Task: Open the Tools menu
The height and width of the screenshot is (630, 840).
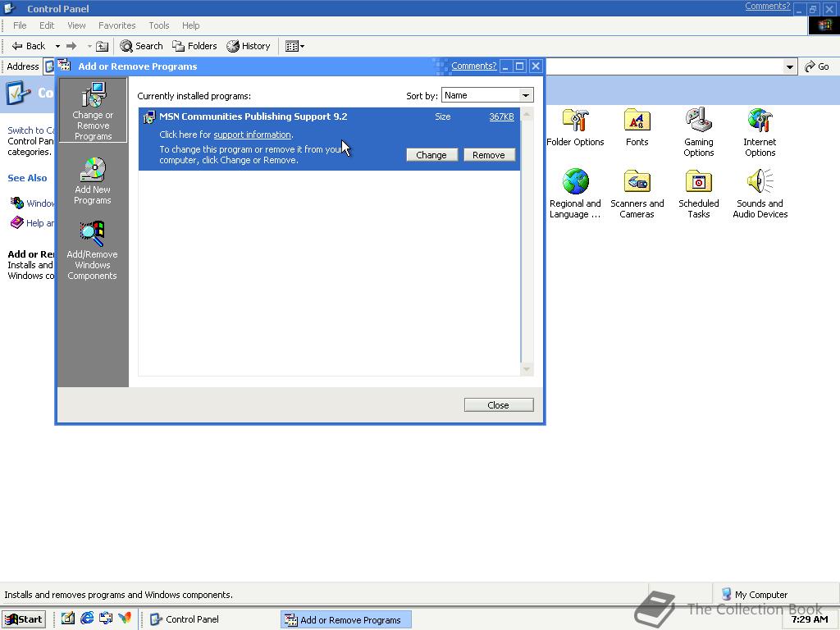Action: (159, 25)
